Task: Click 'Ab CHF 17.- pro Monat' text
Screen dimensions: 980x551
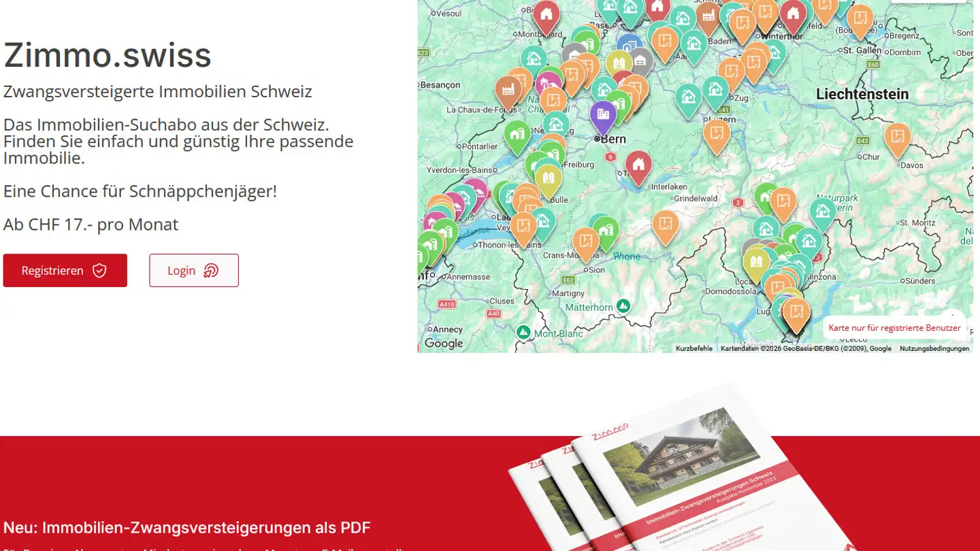Action: tap(91, 224)
